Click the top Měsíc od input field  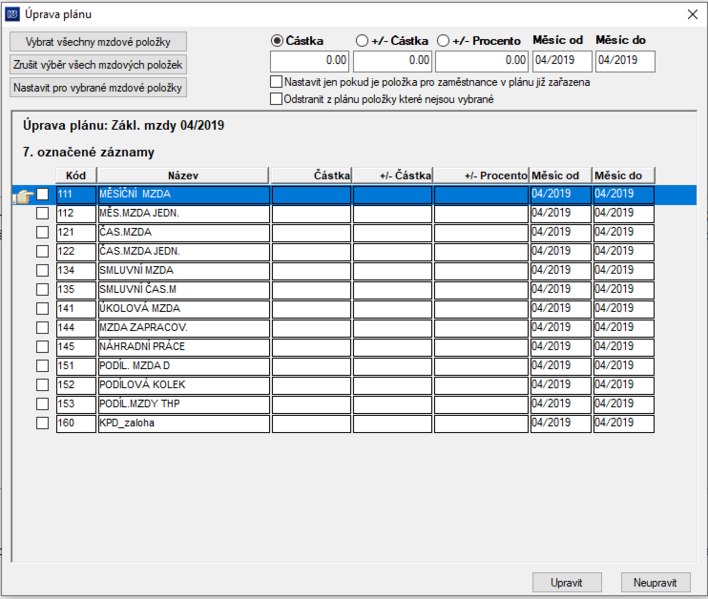point(562,61)
